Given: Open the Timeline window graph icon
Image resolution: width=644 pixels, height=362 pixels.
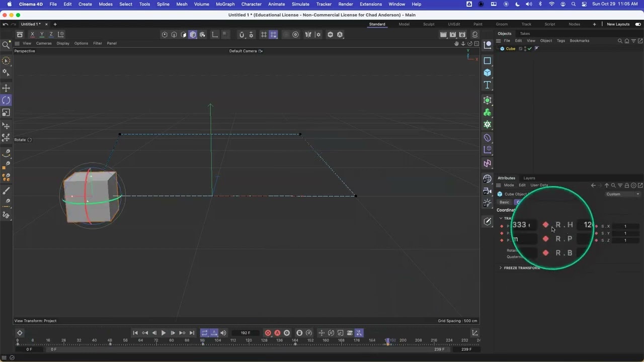Looking at the screenshot, I should (474, 333).
